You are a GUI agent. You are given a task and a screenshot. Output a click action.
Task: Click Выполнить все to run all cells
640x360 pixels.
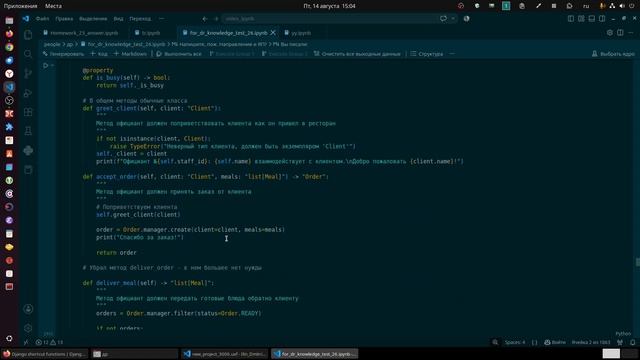179,54
